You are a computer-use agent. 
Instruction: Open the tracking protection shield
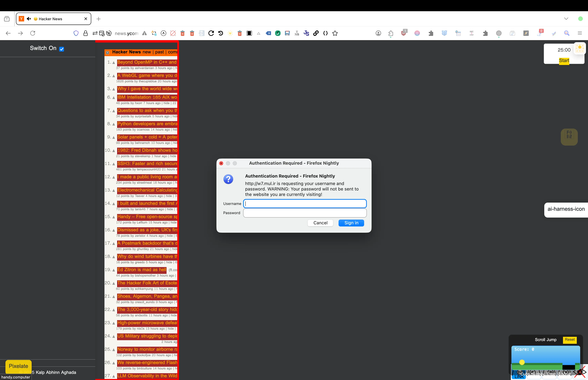[x=76, y=33]
